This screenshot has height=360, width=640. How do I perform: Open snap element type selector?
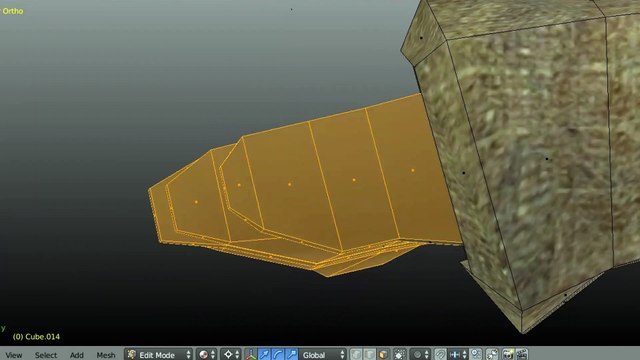click(458, 355)
